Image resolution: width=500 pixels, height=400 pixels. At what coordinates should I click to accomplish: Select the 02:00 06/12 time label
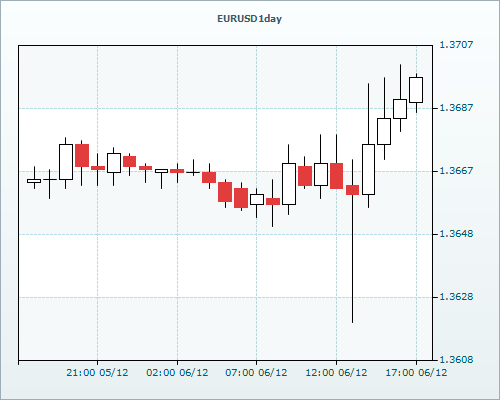pos(177,372)
